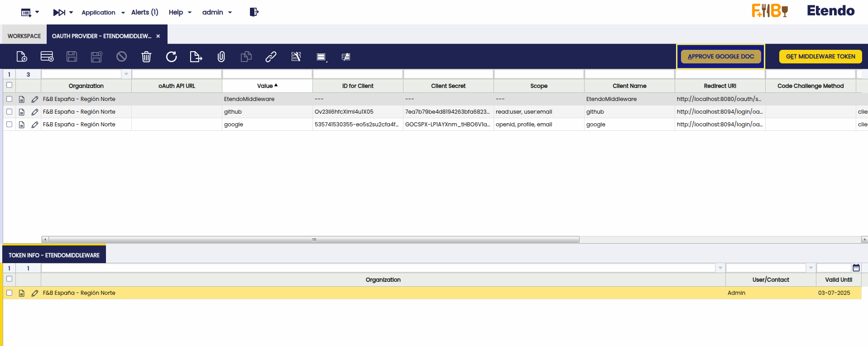Click the Value column filter field
Image resolution: width=868 pixels, height=346 pixels.
[x=267, y=74]
